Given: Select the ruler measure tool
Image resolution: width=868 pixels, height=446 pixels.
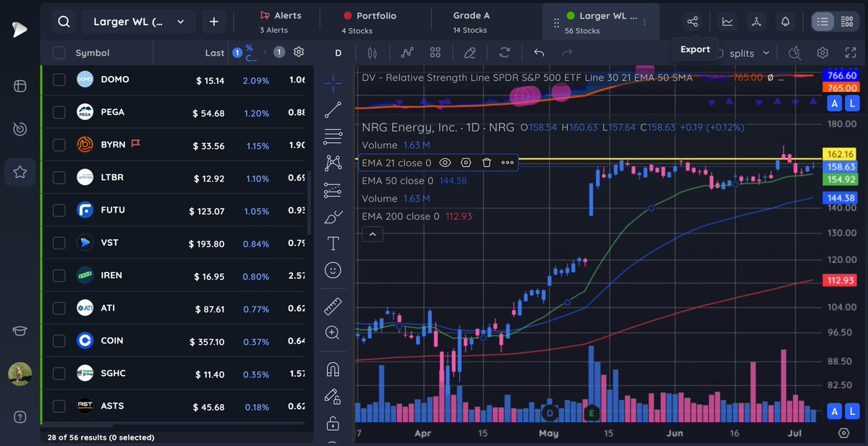Looking at the screenshot, I should point(333,306).
